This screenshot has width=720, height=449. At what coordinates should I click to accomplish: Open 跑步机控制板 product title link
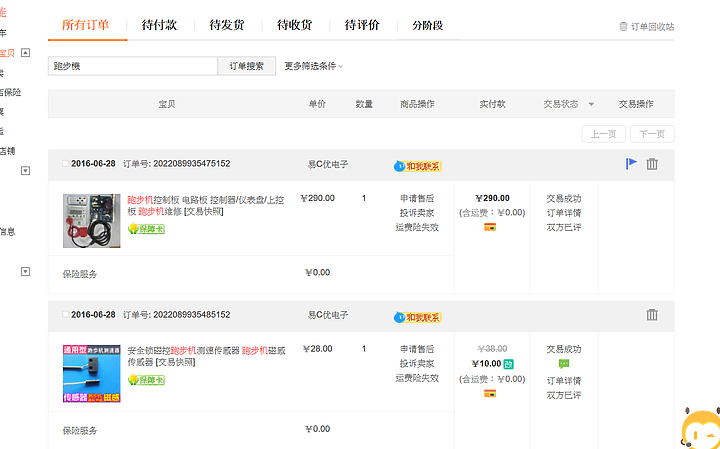pos(206,206)
